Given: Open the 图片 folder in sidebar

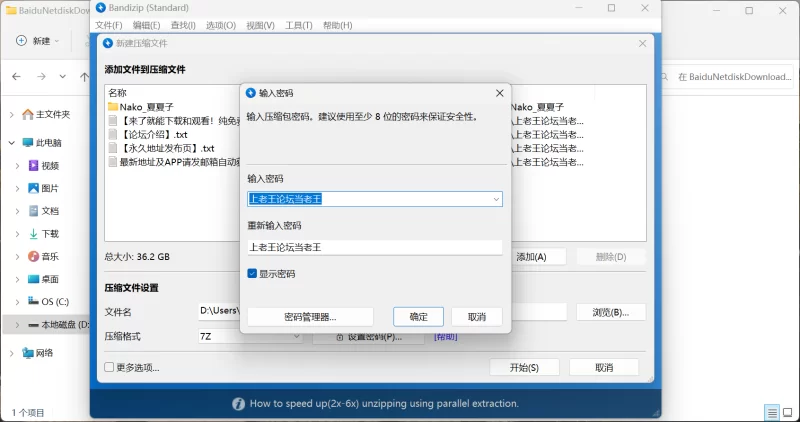Looking at the screenshot, I should 44,188.
